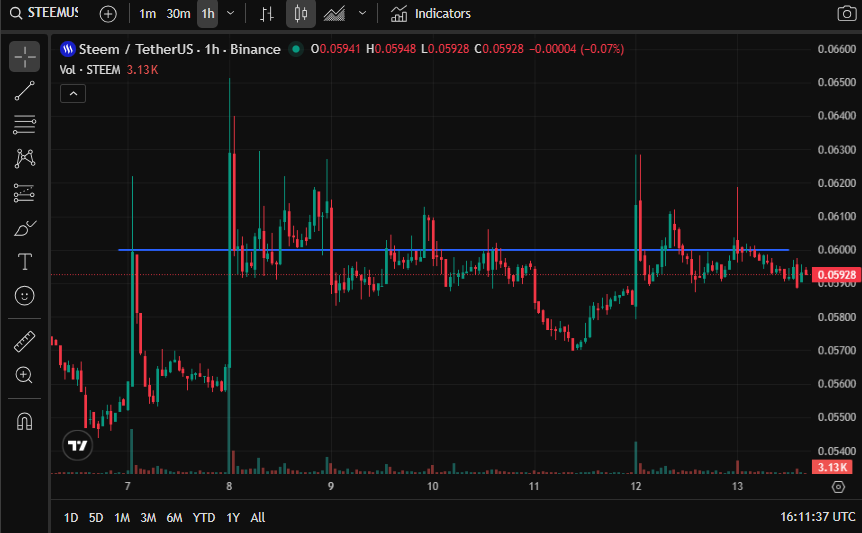This screenshot has height=533, width=862.
Task: Select the 1h timeframe
Action: pos(208,14)
